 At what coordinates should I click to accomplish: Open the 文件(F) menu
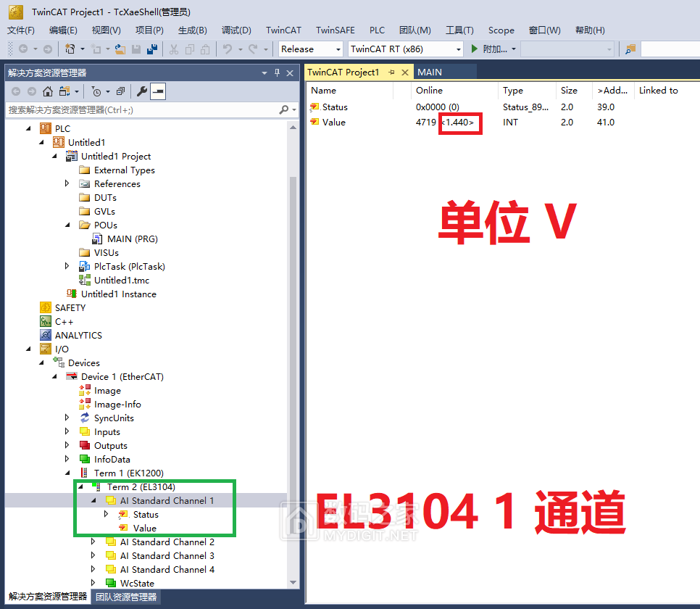pos(21,30)
